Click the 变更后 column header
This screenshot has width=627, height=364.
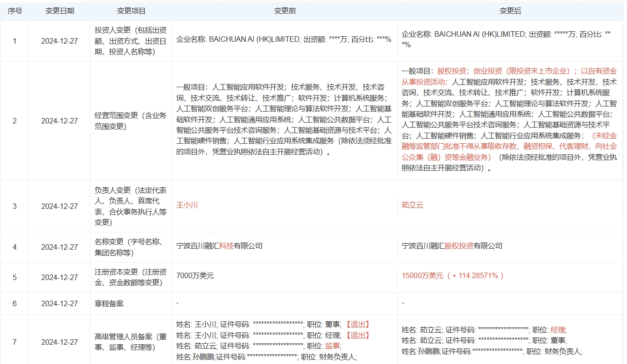click(x=510, y=11)
